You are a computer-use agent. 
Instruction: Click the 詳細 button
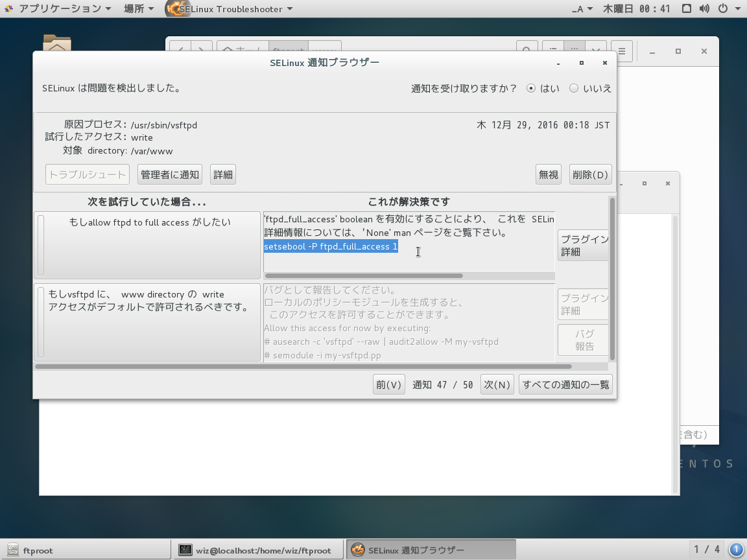click(223, 174)
